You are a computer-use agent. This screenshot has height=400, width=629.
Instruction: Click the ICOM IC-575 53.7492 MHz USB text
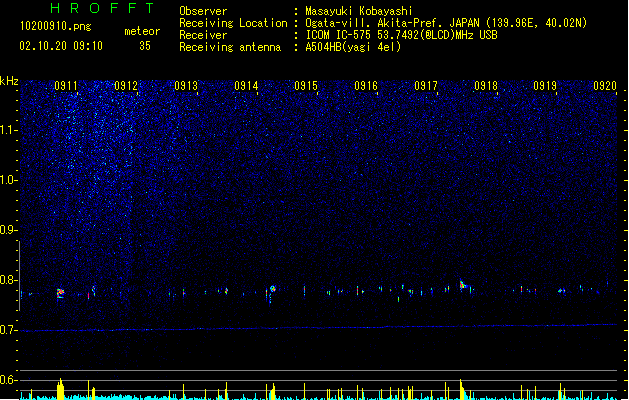[401, 35]
